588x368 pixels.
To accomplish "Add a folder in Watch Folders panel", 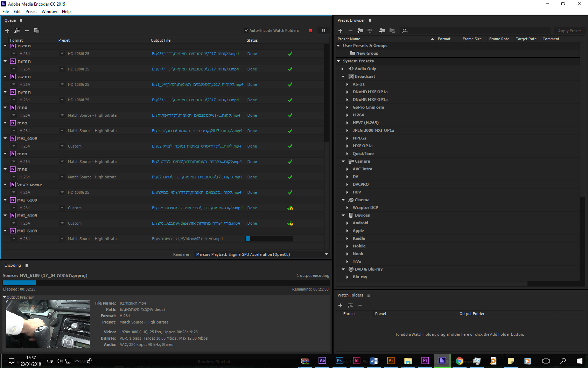I will 340,306.
